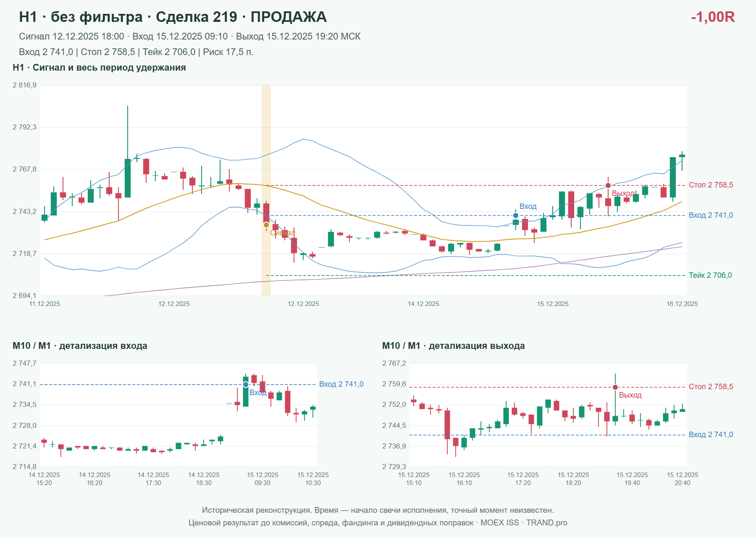
Task: Click the '15.12.2025 15:10' exit detail time label
Action: pyautogui.click(x=414, y=479)
